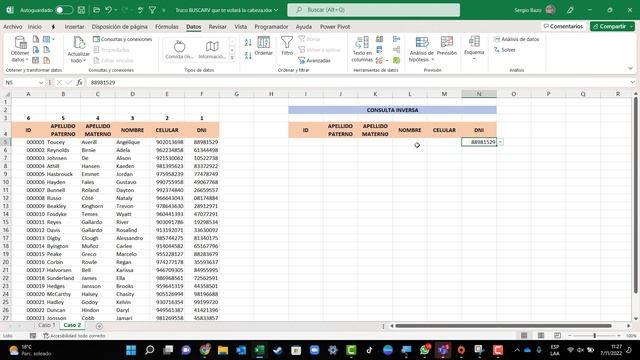Screen dimensions: 640x360
Task: Switch to the Inicio tab
Action: click(35, 27)
